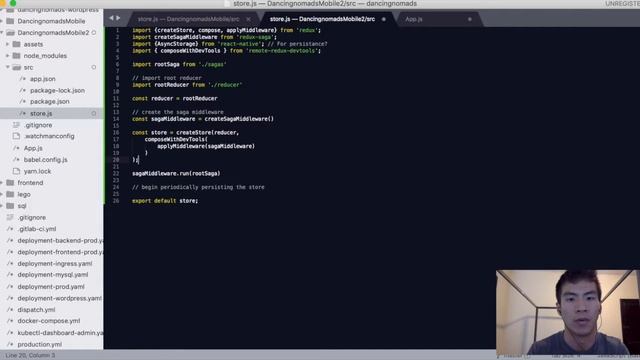Click the '// create the saga middleware' comment
Viewport: 640px width, 360px height.
pos(178,112)
